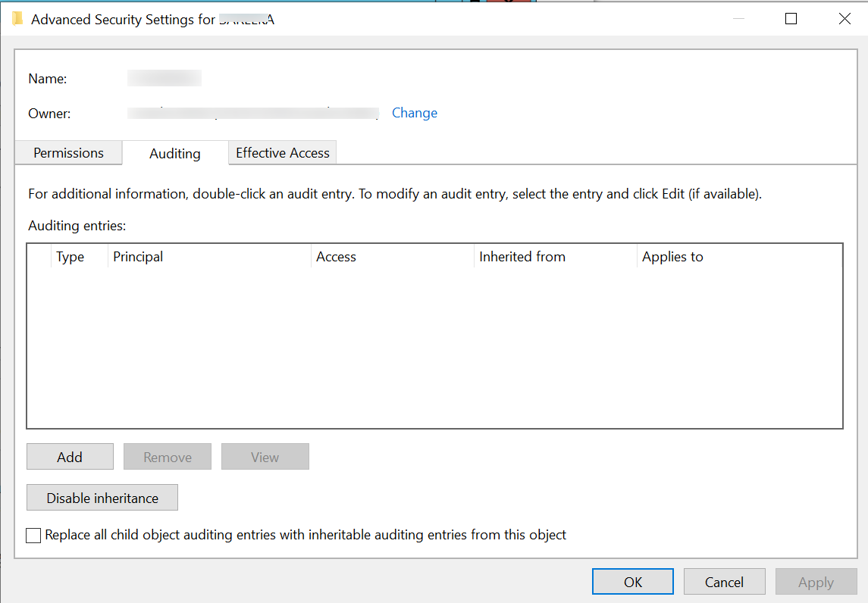The image size is (868, 603).
Task: Cancel the Advanced Security Settings dialog
Action: [x=724, y=582]
